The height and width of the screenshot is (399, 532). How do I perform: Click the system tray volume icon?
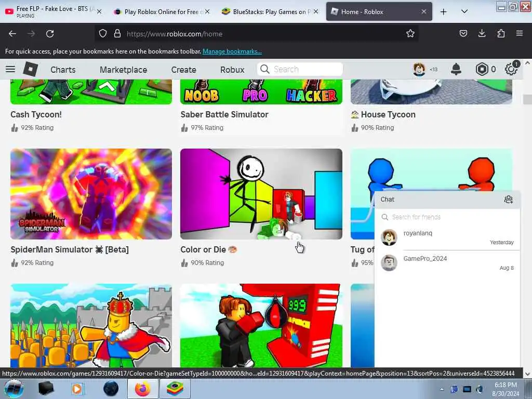(x=480, y=389)
